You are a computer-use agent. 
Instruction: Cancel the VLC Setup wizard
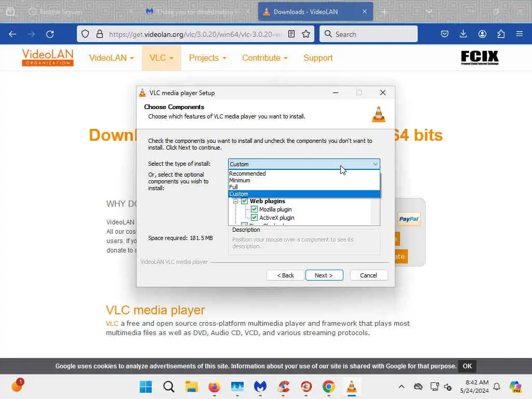point(368,275)
